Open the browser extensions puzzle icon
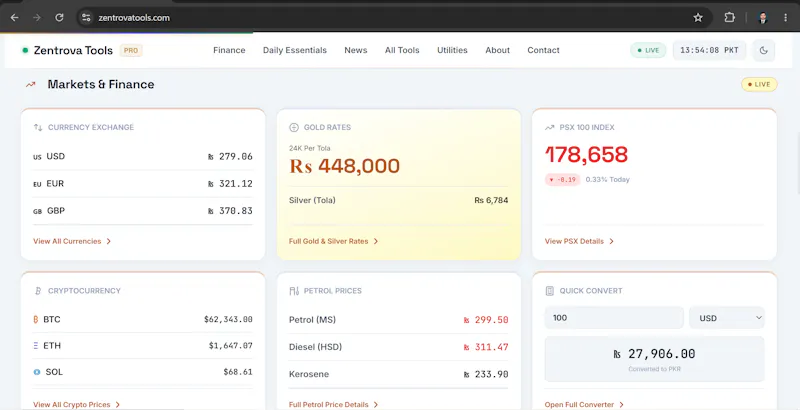 (x=730, y=18)
